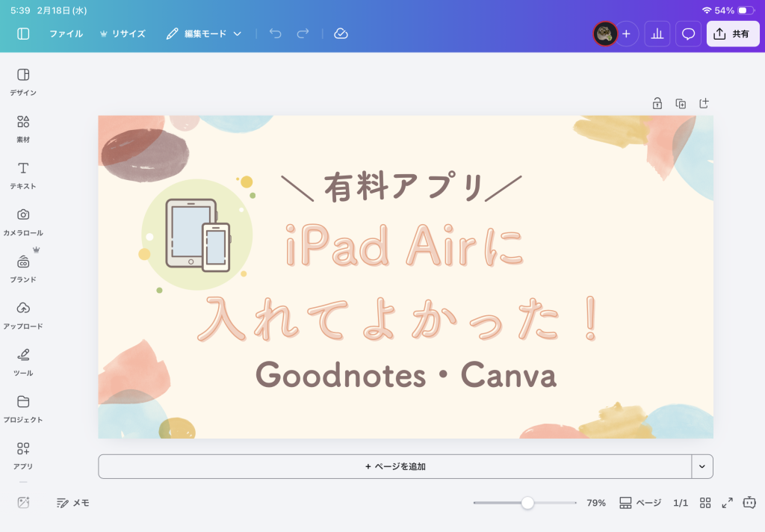Viewport: 765px width, 532px height.
Task: Open the analytics bar chart icon
Action: pos(657,34)
